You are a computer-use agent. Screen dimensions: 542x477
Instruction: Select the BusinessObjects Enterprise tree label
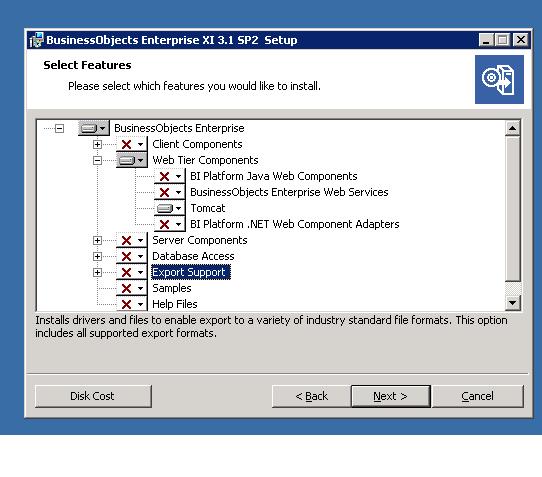tap(179, 128)
